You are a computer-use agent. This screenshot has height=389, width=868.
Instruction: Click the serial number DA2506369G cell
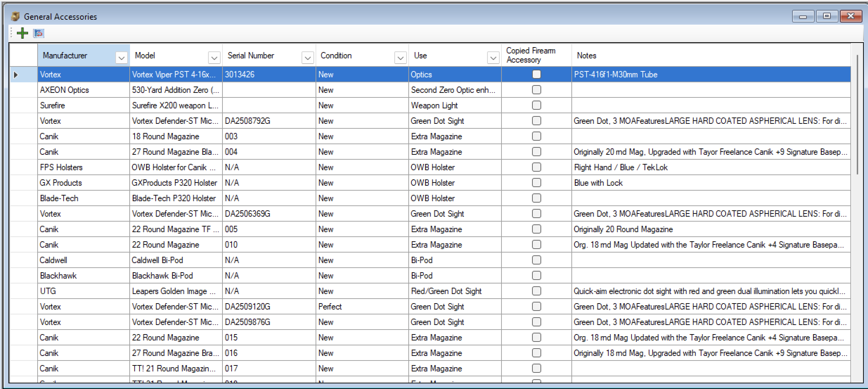click(x=269, y=213)
